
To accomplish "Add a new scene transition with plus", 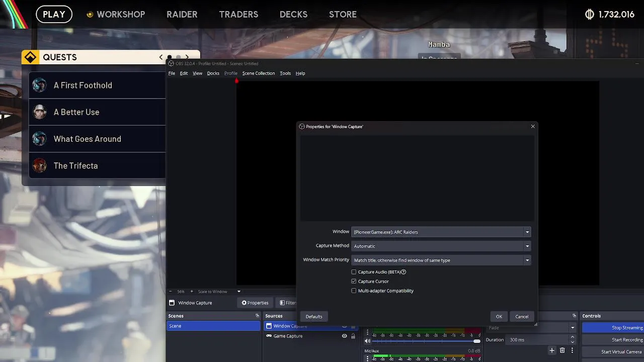I will coord(552,350).
